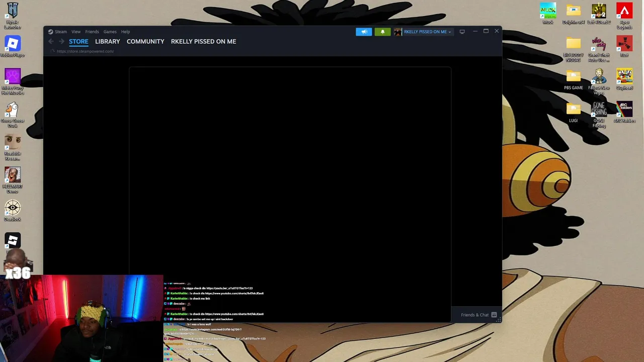Open Steam notifications bell button
Viewport: 644px width, 362px height.
tap(382, 32)
